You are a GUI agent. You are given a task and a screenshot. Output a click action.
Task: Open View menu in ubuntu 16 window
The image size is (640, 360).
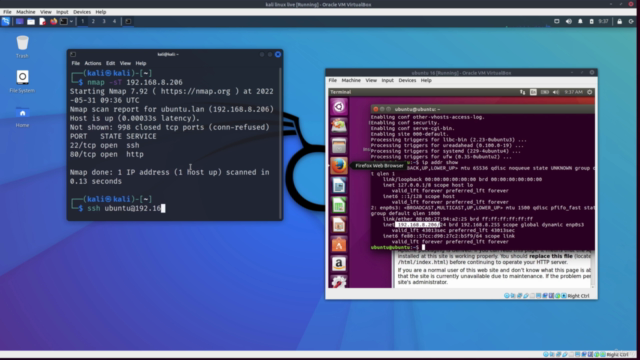pyautogui.click(x=371, y=80)
